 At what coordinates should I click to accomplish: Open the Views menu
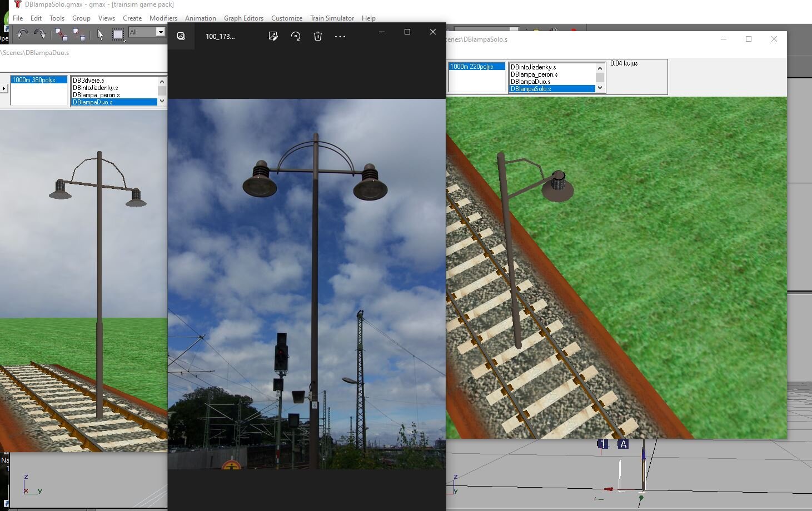[x=107, y=18]
